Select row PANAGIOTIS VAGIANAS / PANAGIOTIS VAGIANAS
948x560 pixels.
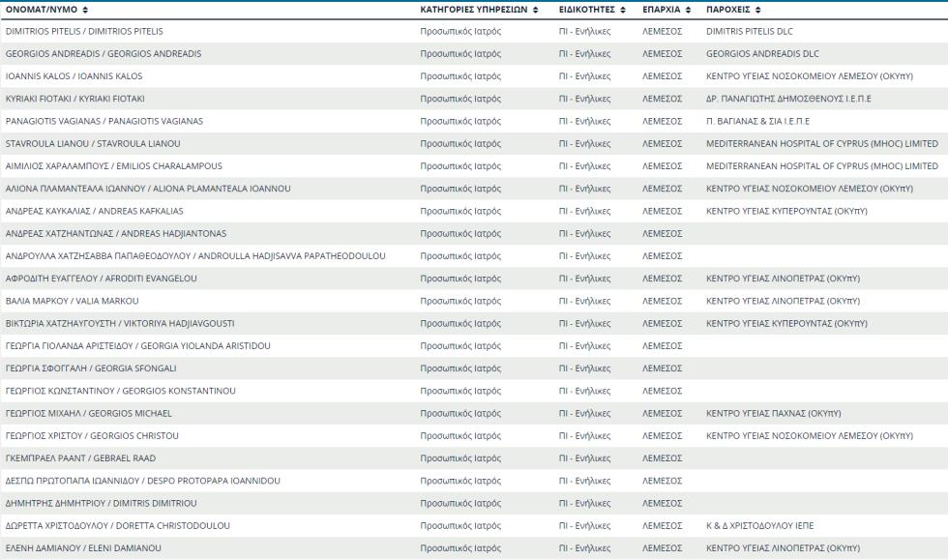click(x=474, y=121)
